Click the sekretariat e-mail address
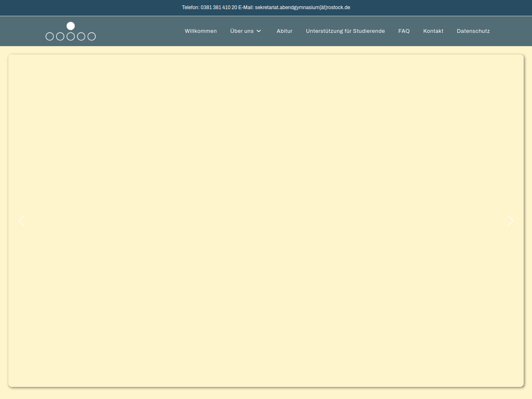 point(302,7)
